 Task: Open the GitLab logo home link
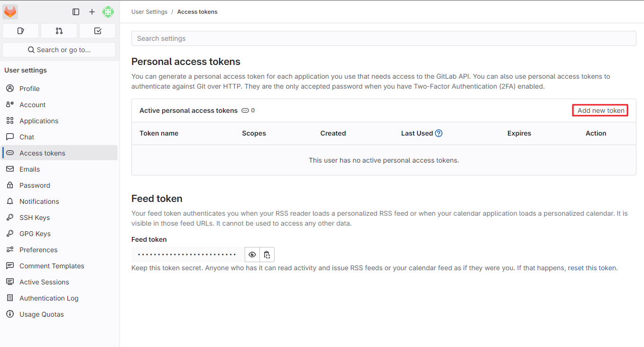10,12
